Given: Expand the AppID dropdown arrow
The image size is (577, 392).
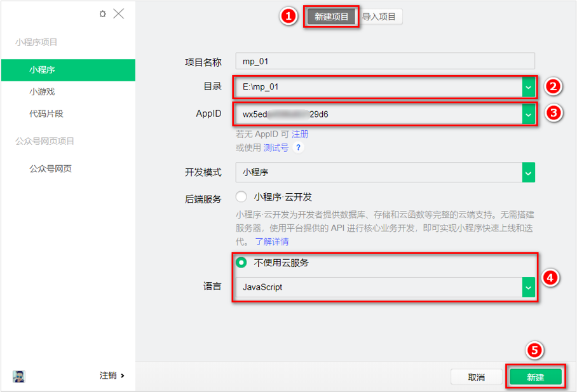Looking at the screenshot, I should point(529,114).
